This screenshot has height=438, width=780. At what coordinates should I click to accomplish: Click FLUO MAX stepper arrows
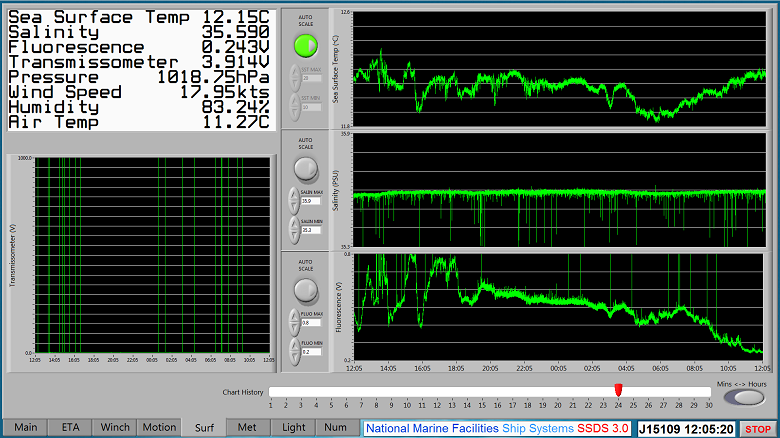click(294, 321)
